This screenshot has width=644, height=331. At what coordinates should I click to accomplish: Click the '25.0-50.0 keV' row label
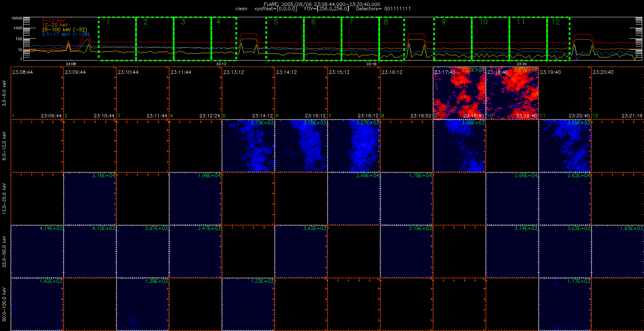pyautogui.click(x=4, y=251)
